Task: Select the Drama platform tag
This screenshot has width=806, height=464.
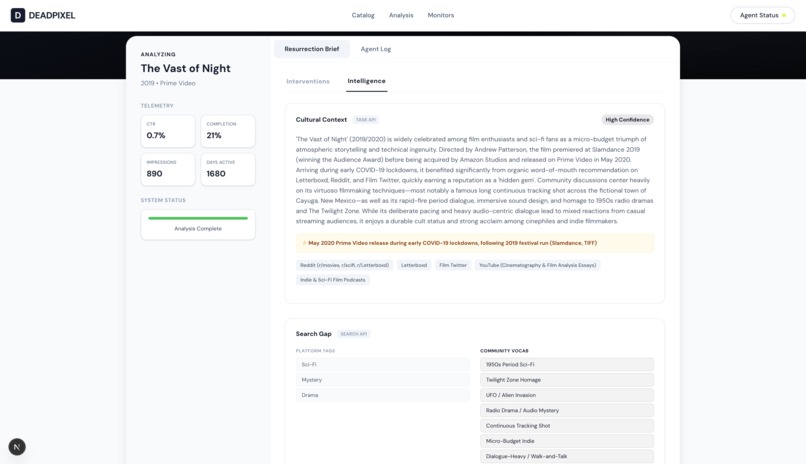Action: click(x=382, y=395)
